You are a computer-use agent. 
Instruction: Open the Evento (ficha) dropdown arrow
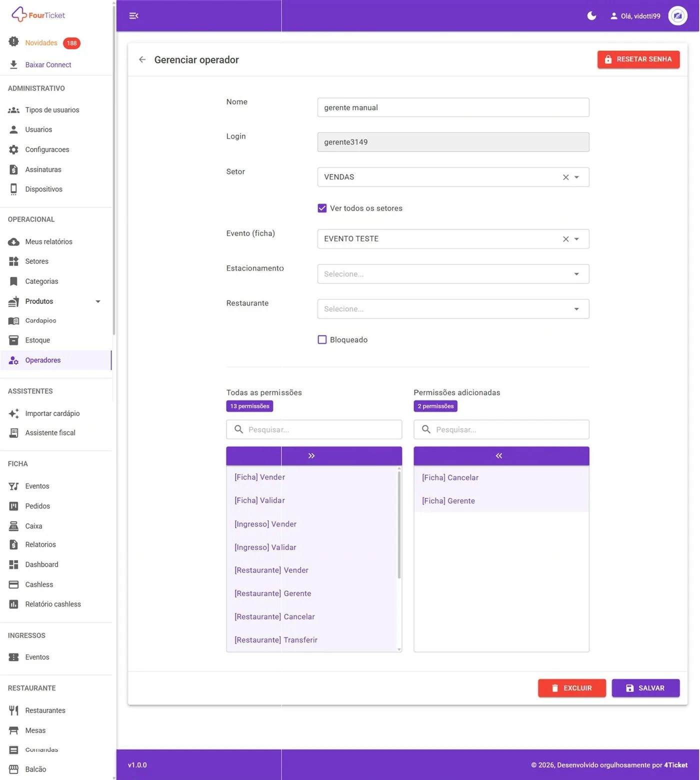[x=576, y=239]
